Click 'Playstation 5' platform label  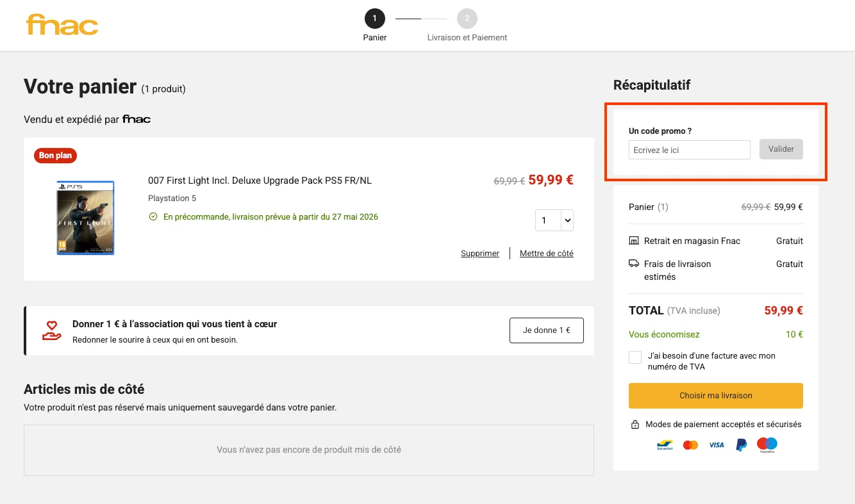pos(172,199)
